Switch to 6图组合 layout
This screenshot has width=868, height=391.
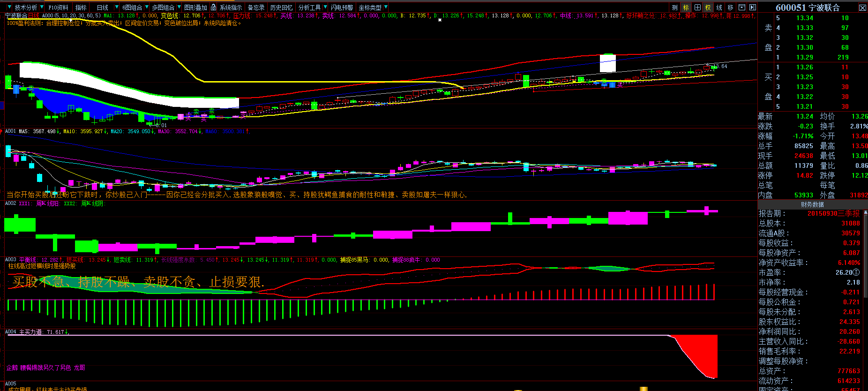click(x=132, y=7)
